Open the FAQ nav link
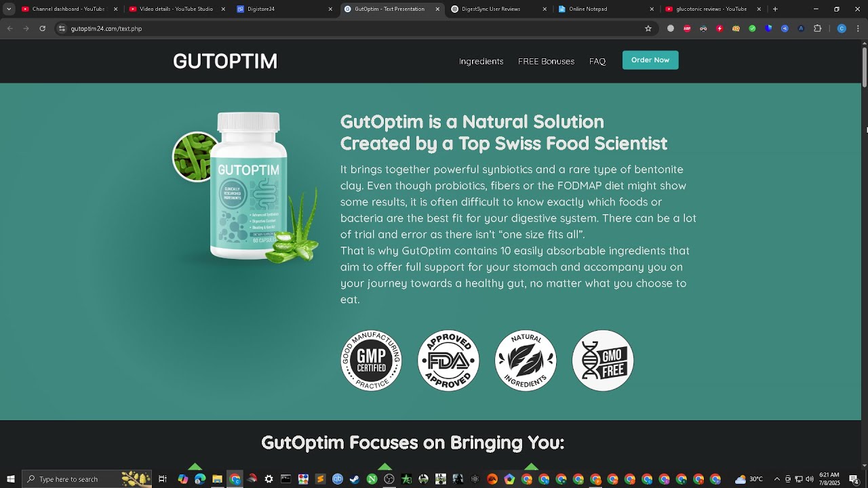 597,61
